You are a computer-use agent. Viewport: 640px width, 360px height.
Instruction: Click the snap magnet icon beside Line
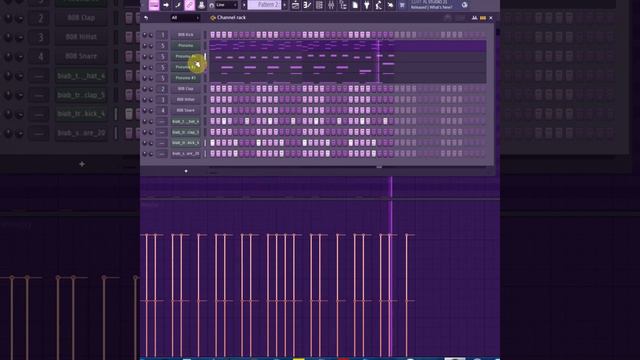(211, 5)
